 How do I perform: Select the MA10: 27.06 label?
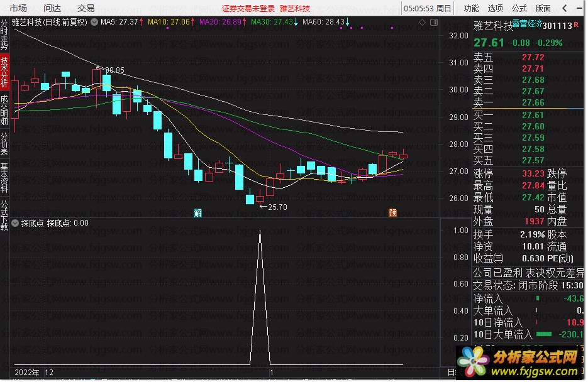pyautogui.click(x=169, y=22)
